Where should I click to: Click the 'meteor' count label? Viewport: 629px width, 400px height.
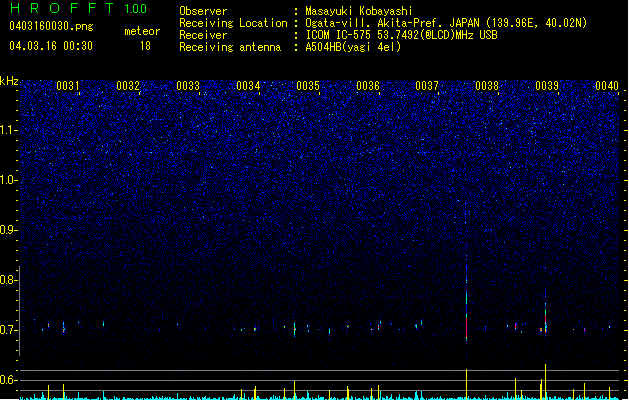tap(142, 31)
